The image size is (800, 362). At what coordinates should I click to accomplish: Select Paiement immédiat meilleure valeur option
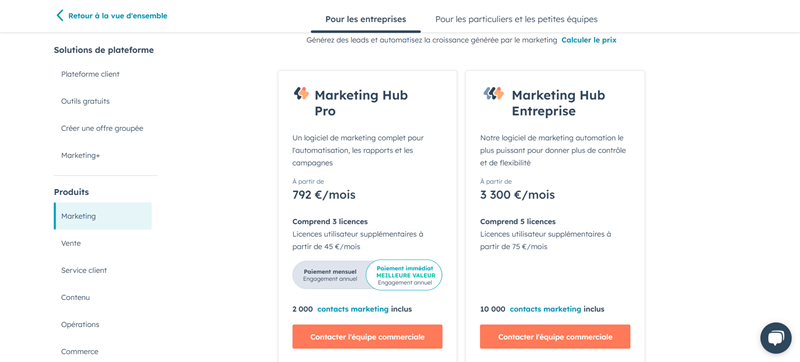pos(404,275)
